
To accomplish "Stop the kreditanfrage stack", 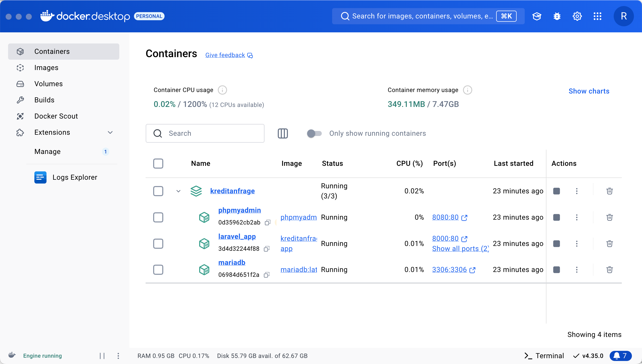I will pos(557,191).
